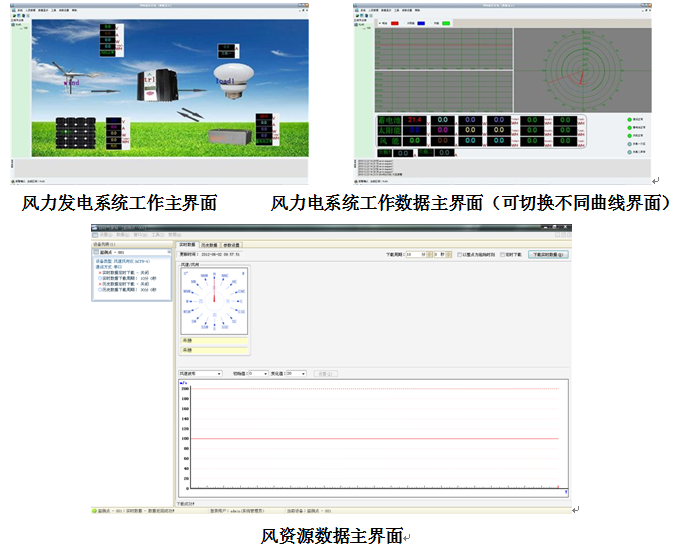Click the 下载实时数据 button
This screenshot has width=674, height=549.
[x=547, y=255]
